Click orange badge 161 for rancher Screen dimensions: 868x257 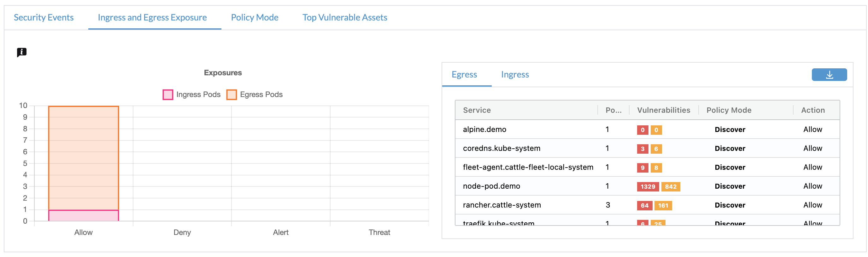(663, 206)
